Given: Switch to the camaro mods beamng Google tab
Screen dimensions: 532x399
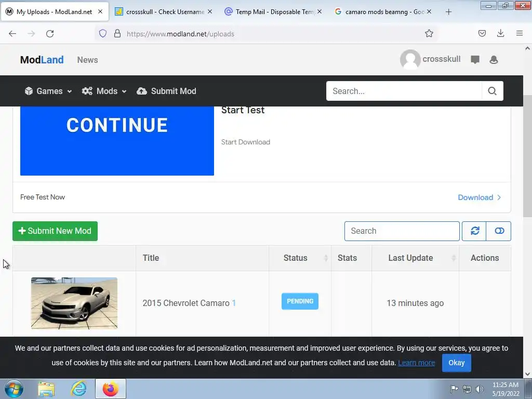Looking at the screenshot, I should [x=383, y=11].
